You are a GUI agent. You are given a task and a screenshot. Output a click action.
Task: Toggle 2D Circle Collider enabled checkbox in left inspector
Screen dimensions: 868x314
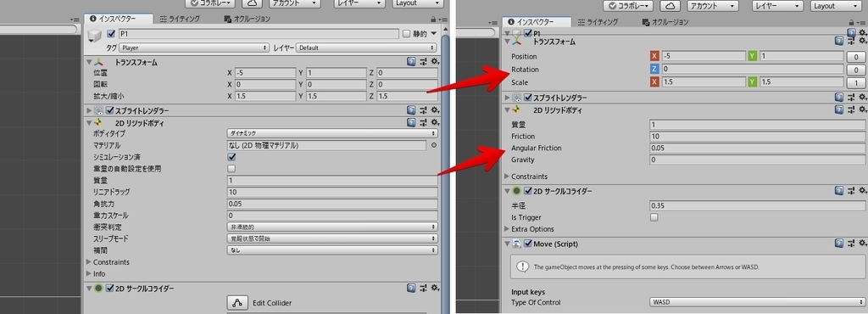coord(110,288)
